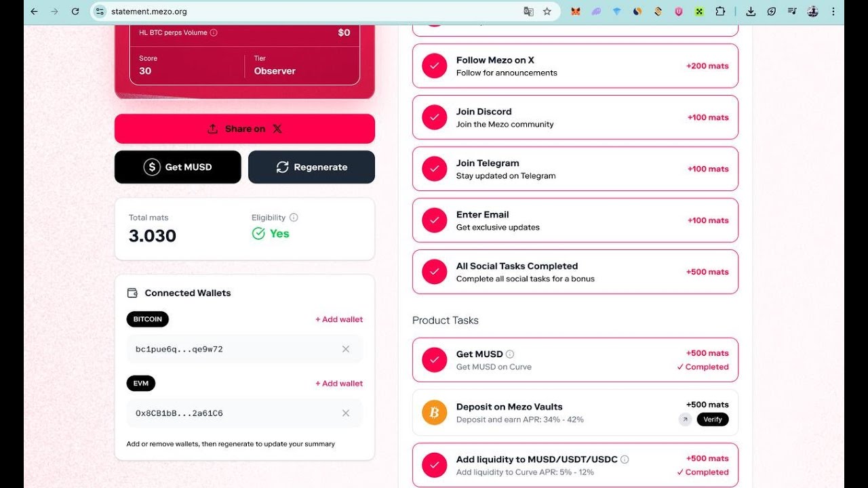Click the Score value 30

coord(145,71)
